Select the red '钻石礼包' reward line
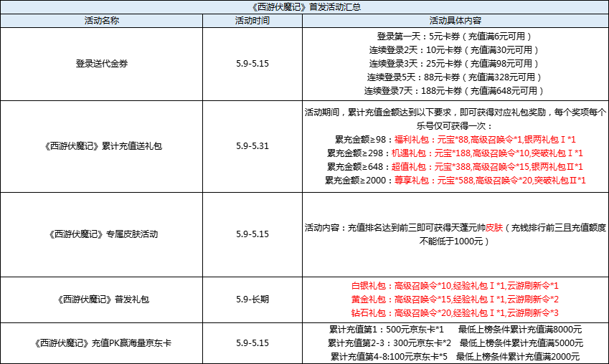 455,313
